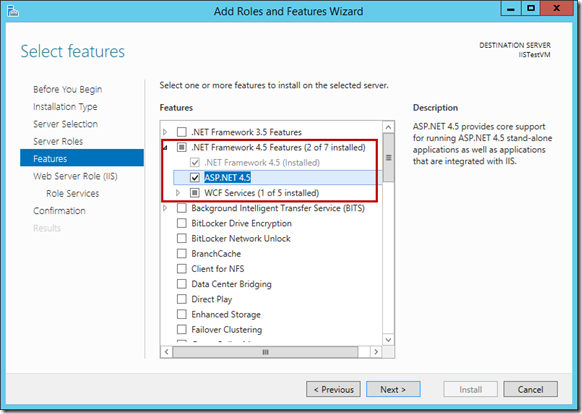Viewport: 582px width, 414px height.
Task: Click the Next button
Action: pyautogui.click(x=393, y=389)
